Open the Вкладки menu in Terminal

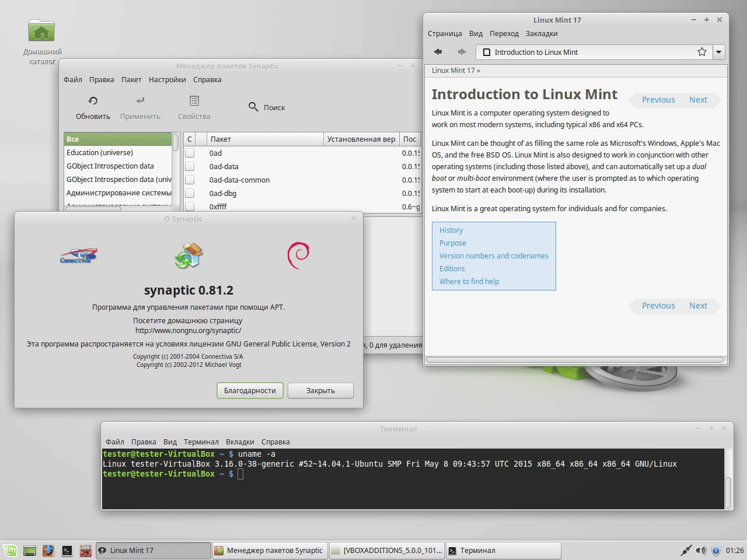click(240, 442)
